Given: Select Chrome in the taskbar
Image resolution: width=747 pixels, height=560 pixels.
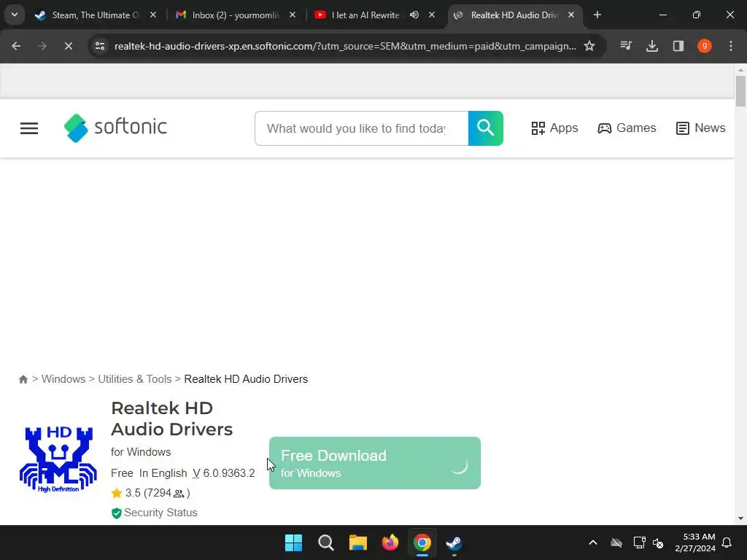Looking at the screenshot, I should point(422,542).
